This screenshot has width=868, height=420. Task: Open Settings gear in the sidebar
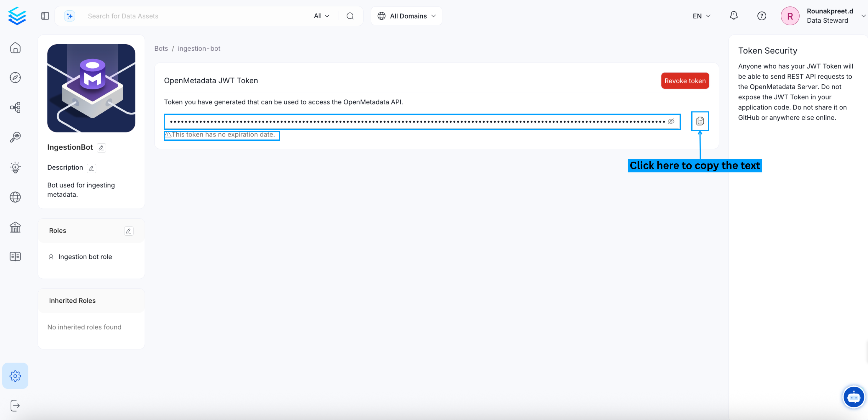tap(15, 375)
